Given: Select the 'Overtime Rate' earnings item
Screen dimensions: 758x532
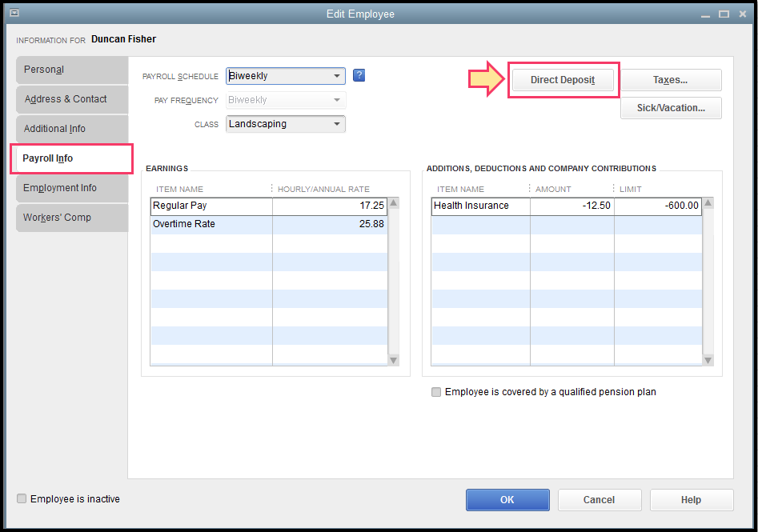Looking at the screenshot, I should click(x=212, y=224).
